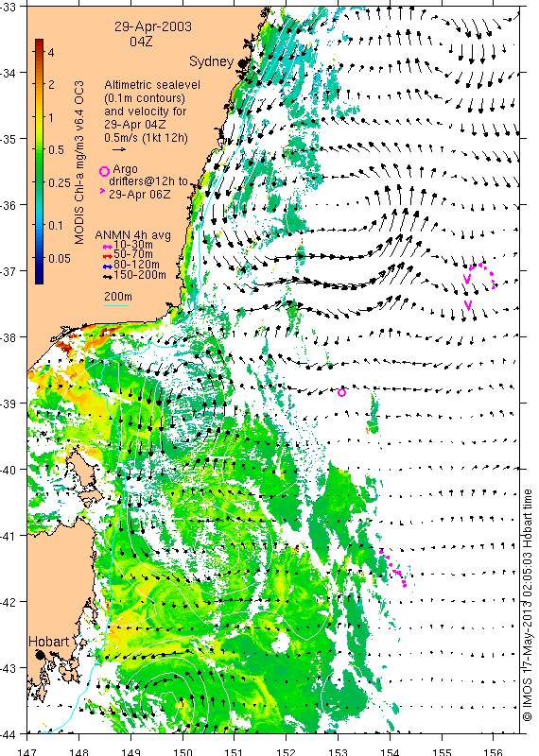This screenshot has height=756, width=539.
Task: Click the "80-120m" depth label
Action: click(x=136, y=266)
